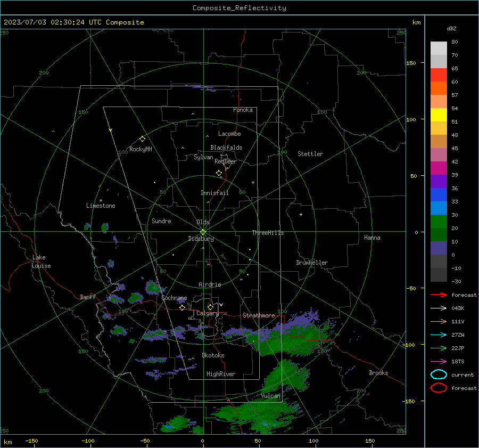The width and height of the screenshot is (479, 448).
Task: Click the cyan current ellipse in legend
Action: click(x=439, y=374)
